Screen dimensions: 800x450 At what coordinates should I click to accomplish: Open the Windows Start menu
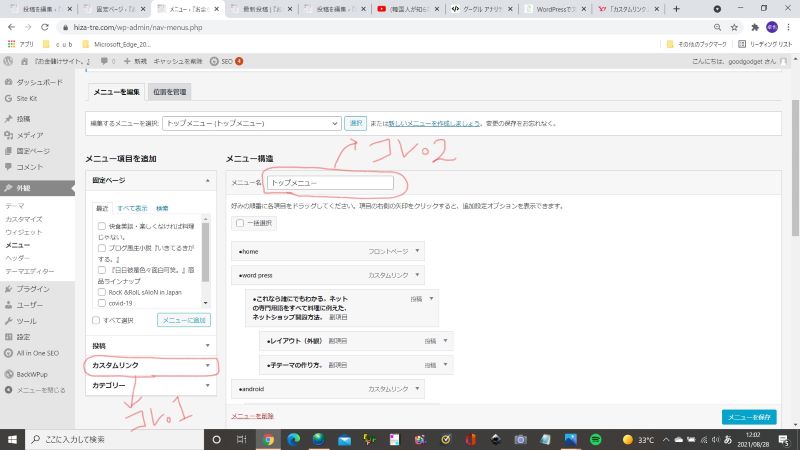click(12, 439)
